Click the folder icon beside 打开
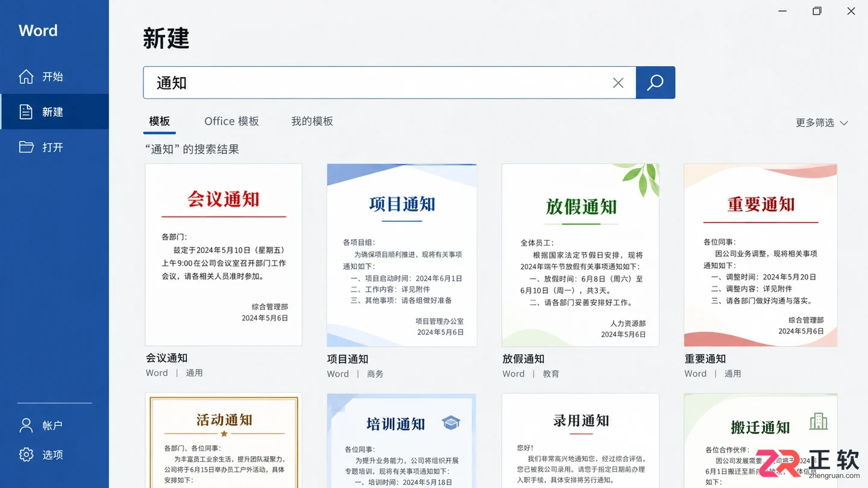This screenshot has width=868, height=488. (26, 147)
